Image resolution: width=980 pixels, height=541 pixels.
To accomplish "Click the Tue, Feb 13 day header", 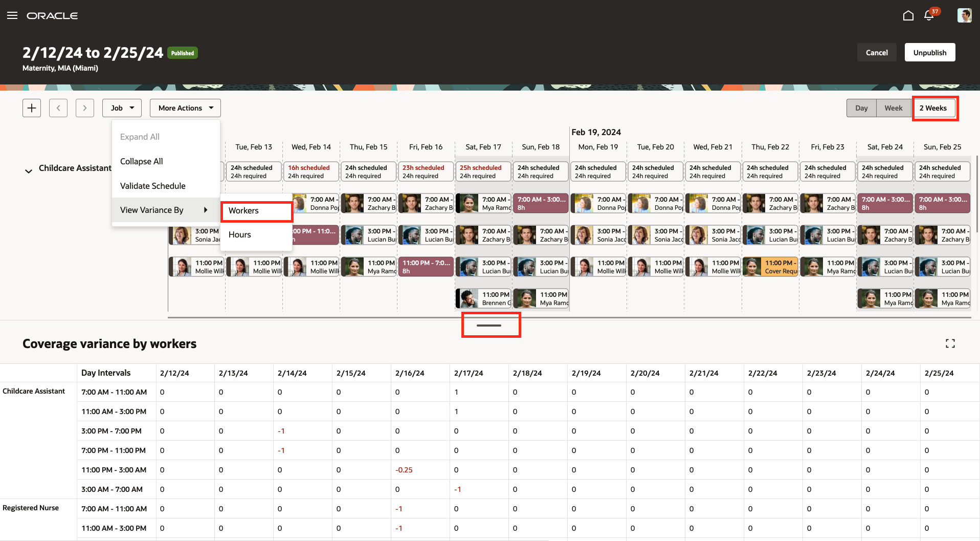I will point(254,147).
